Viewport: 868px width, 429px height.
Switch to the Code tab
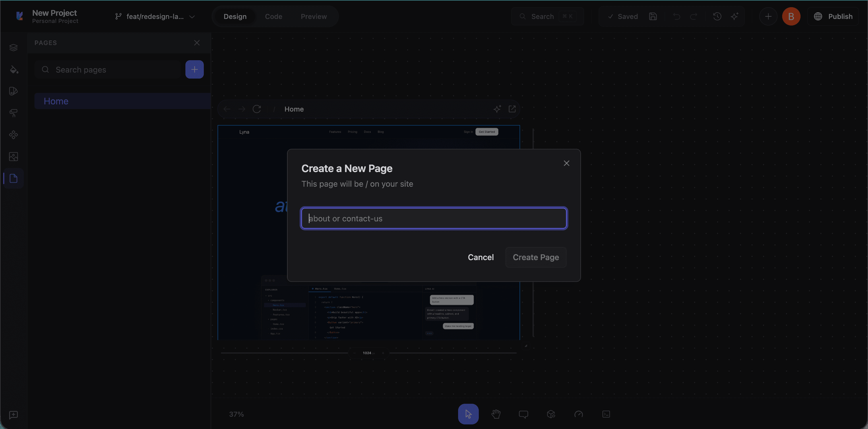(274, 16)
